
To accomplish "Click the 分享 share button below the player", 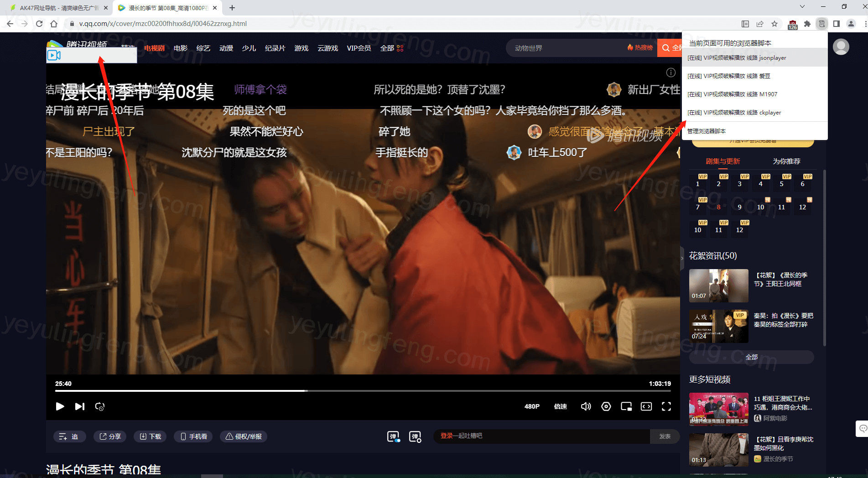I will tap(110, 436).
